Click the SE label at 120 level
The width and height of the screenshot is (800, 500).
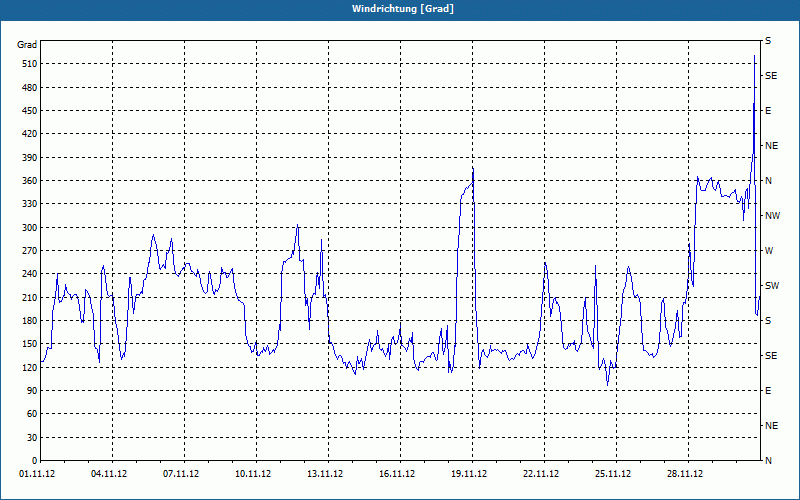[771, 356]
